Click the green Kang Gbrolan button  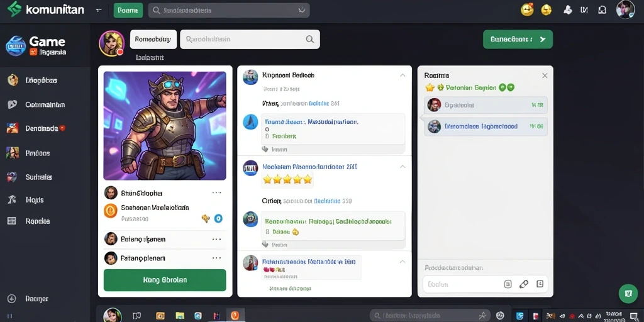click(x=165, y=280)
